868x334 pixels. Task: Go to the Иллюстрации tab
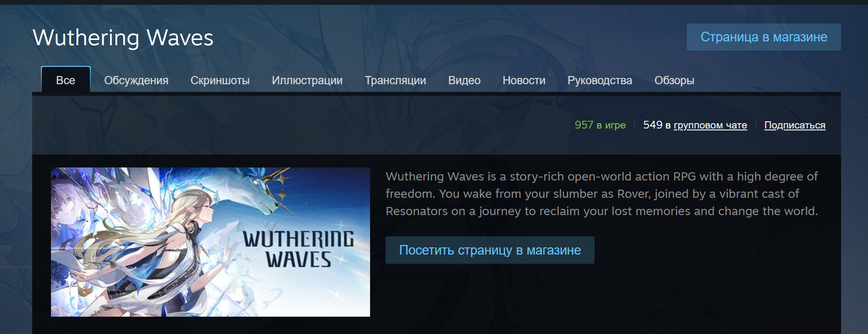(307, 80)
